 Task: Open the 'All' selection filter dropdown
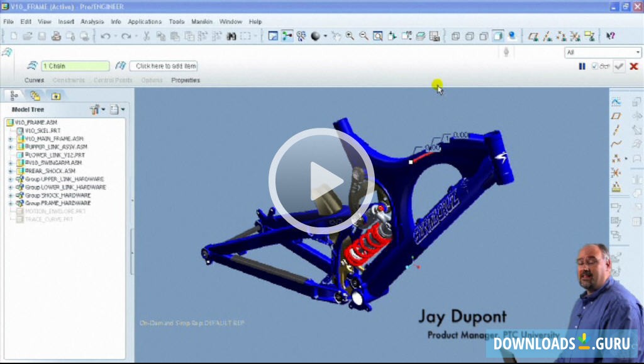click(602, 52)
